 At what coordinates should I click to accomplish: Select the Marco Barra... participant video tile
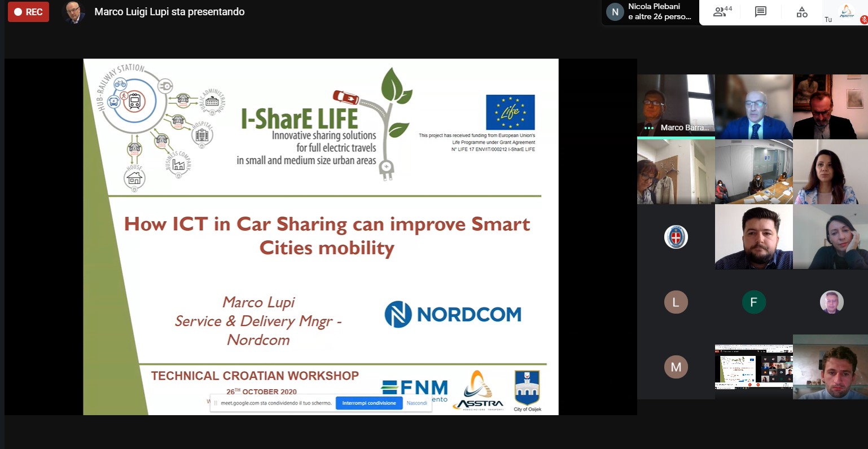(676, 107)
